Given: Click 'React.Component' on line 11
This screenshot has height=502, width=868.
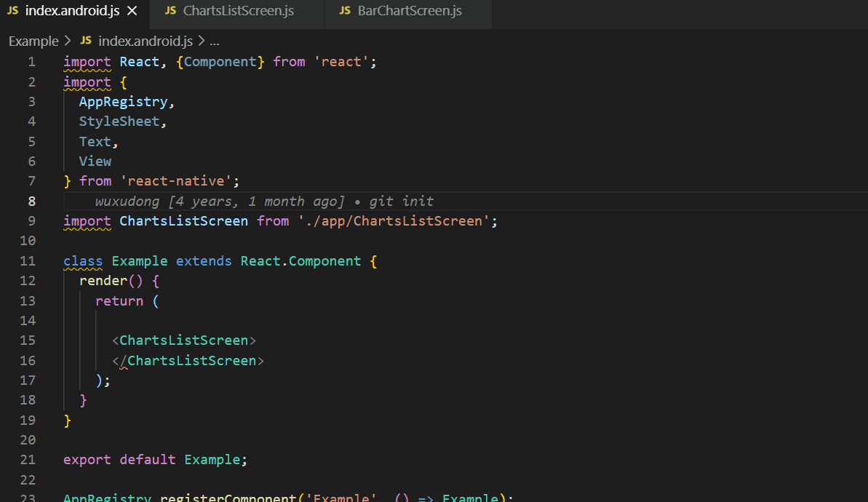Looking at the screenshot, I should tap(300, 260).
